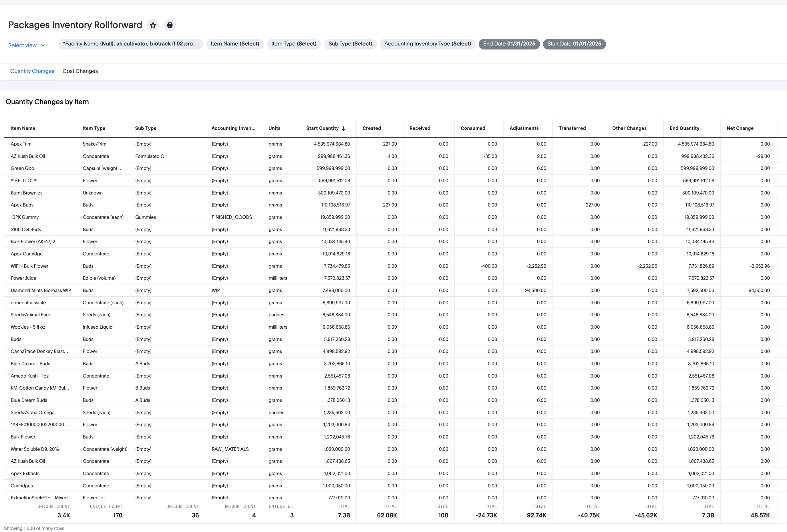
Task: Open the Accounting Inventory Type filter
Action: coord(427,44)
